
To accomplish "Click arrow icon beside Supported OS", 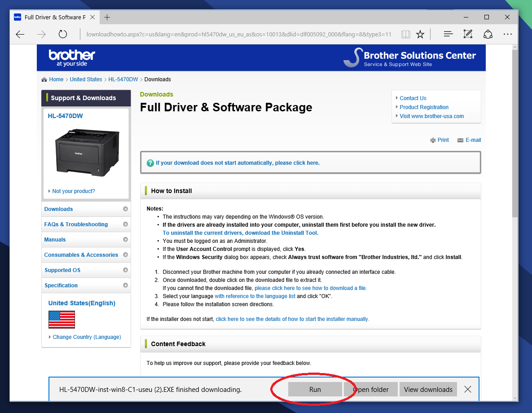I will [x=126, y=270].
